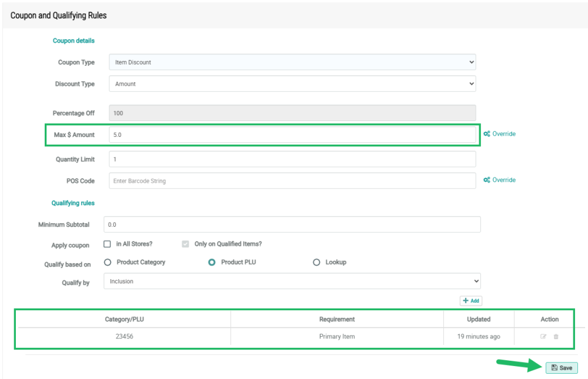Screen dimensions: 588x379
Task: Expand the Discount Type dropdown
Action: [292, 84]
